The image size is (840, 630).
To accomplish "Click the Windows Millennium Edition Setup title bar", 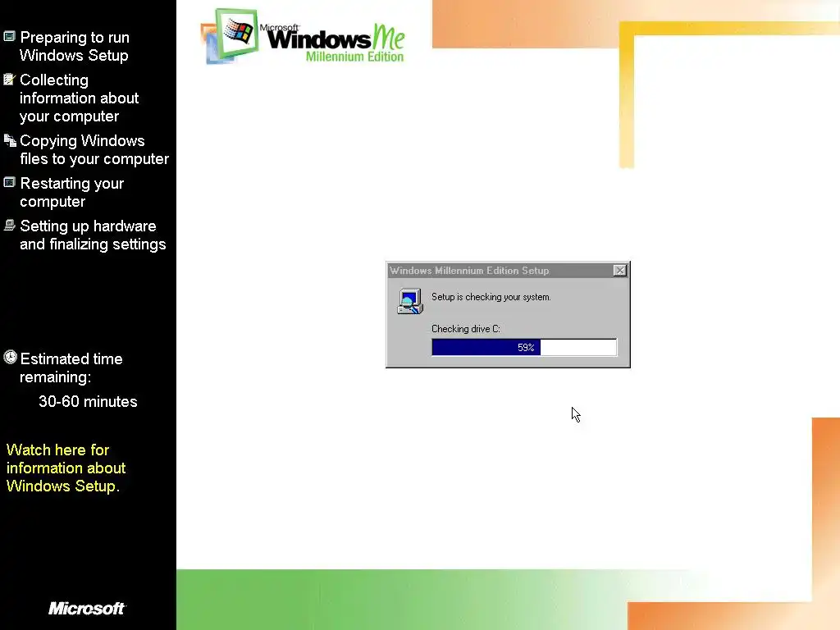I will 507,271.
